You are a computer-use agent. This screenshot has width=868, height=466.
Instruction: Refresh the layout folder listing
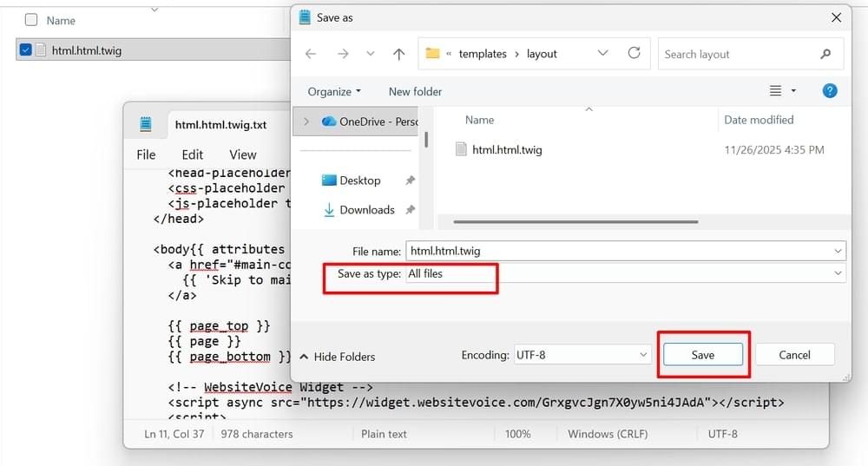(635, 53)
